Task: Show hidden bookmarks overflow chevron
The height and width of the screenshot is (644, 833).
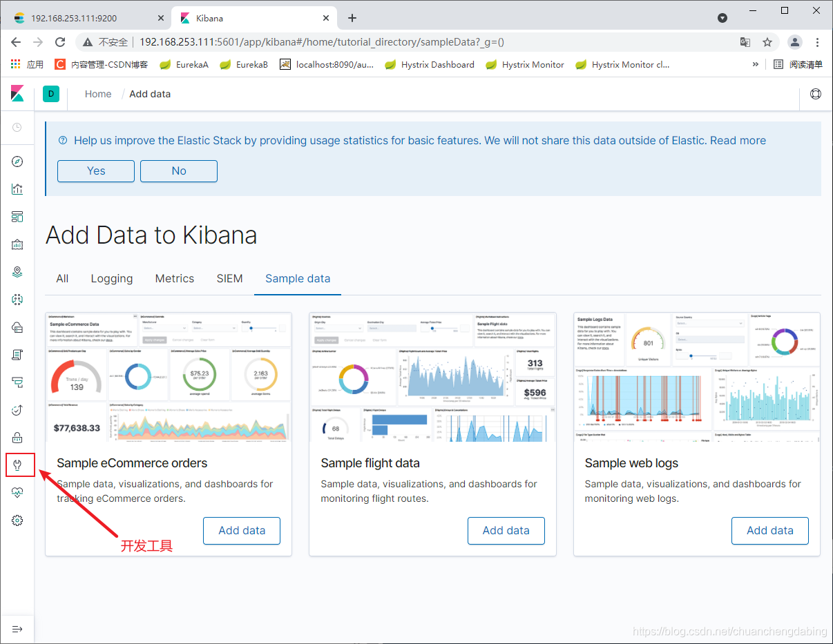Action: pos(756,64)
